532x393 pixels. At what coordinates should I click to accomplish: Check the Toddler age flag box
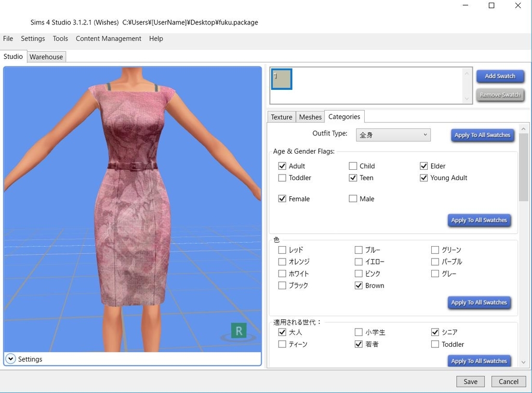(x=282, y=178)
